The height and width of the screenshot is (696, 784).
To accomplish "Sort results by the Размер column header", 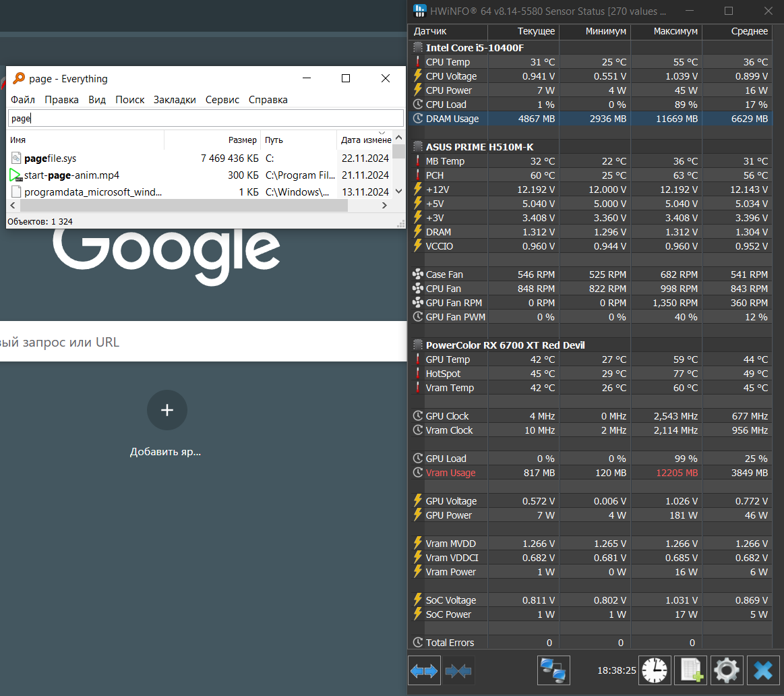I will (212, 140).
